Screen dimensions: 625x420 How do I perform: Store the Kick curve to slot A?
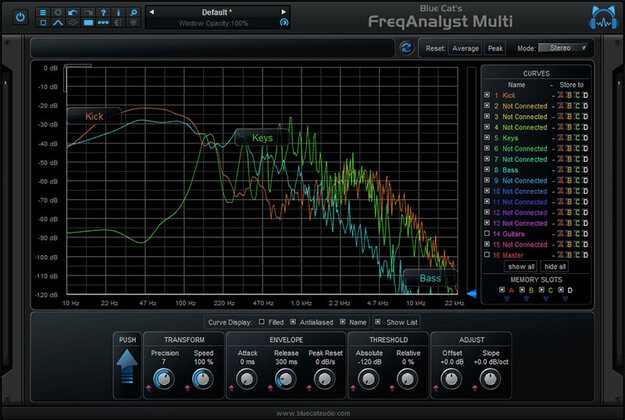[560, 95]
